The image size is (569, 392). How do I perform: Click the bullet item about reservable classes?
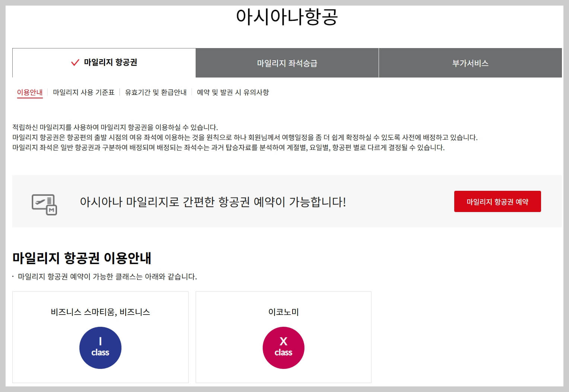[x=105, y=277]
